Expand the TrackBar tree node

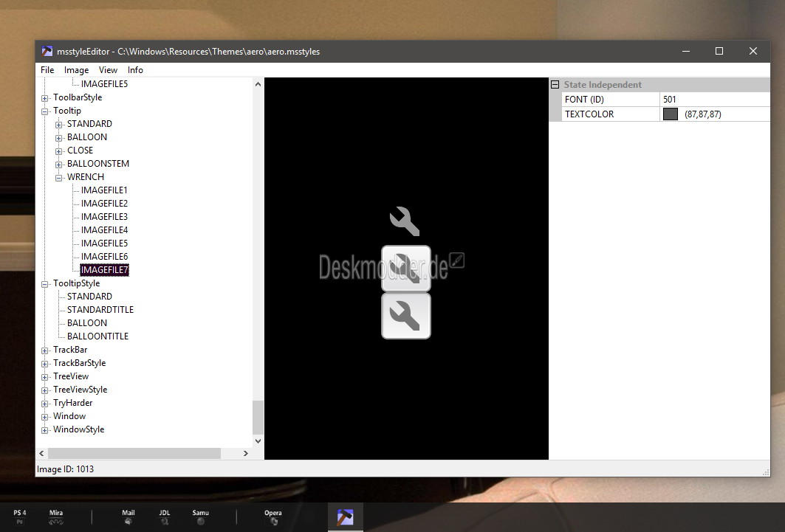(45, 350)
